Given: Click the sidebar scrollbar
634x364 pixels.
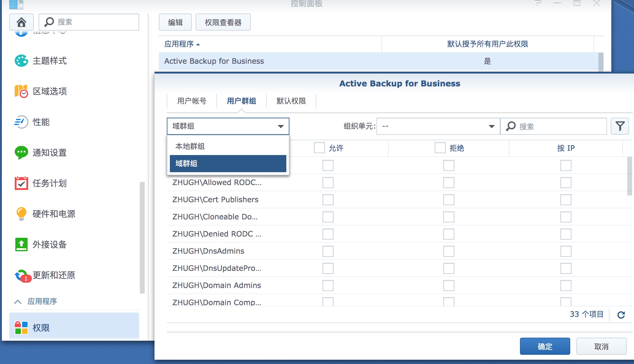Looking at the screenshot, I should pos(142,238).
